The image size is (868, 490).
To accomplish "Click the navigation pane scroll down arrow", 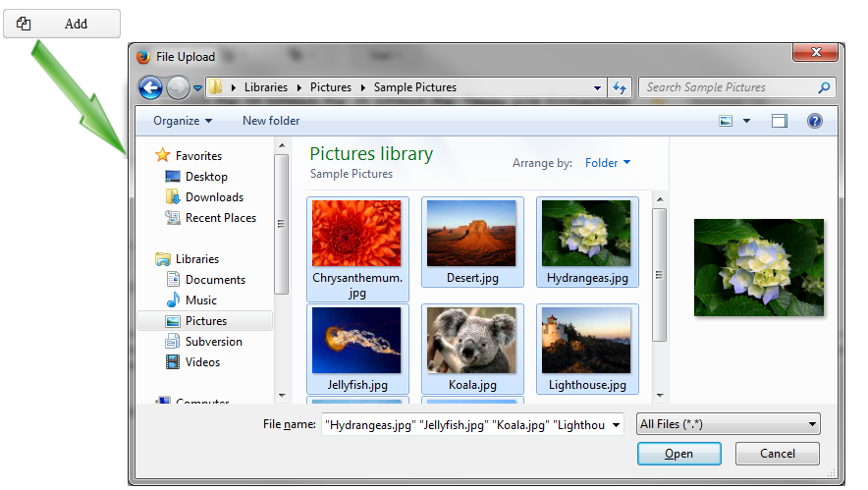I will tap(282, 396).
